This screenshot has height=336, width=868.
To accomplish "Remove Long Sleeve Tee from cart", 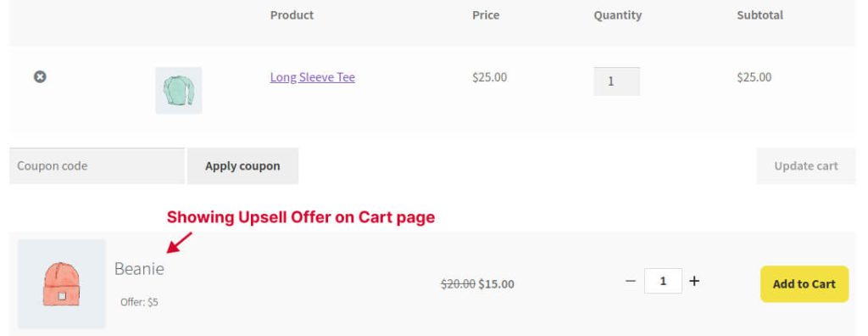I will pyautogui.click(x=40, y=76).
